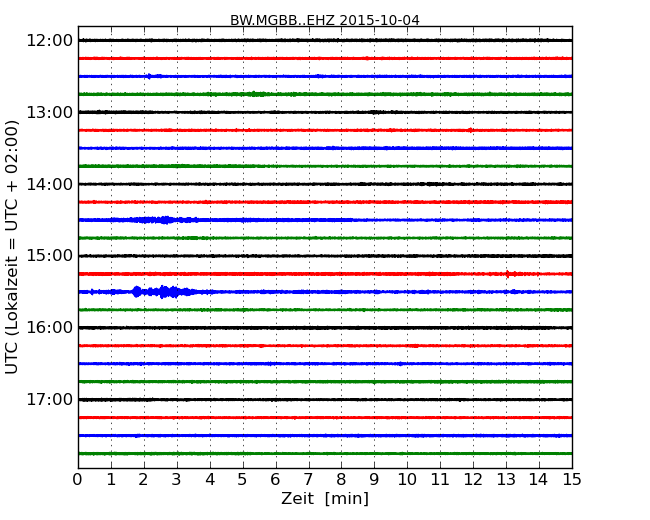Click the blue seismic burst below 14:00
650x520 pixels.
tap(164, 220)
